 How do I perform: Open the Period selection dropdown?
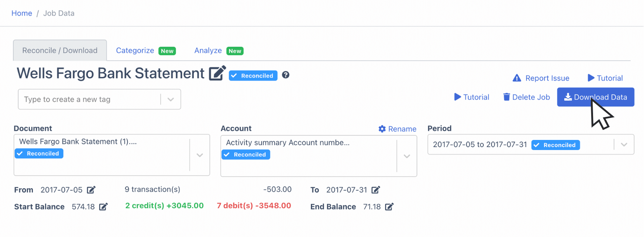624,144
